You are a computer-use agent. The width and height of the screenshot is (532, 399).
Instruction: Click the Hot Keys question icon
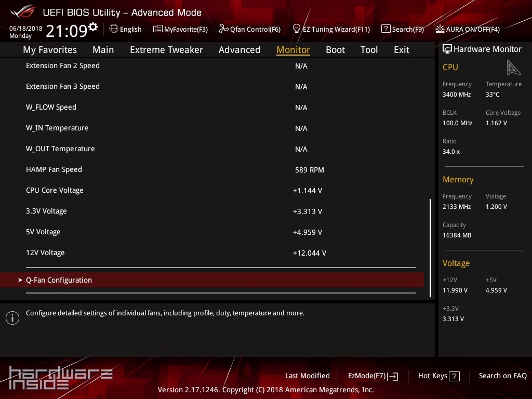(x=454, y=376)
